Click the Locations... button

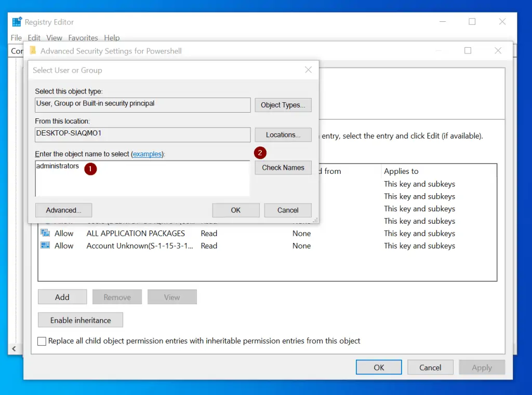coord(283,134)
